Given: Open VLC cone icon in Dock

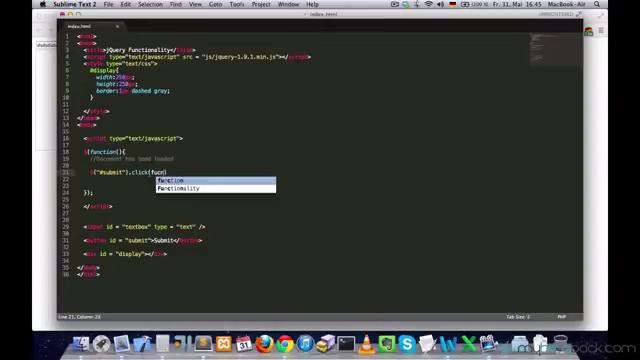Looking at the screenshot, I should [367, 344].
